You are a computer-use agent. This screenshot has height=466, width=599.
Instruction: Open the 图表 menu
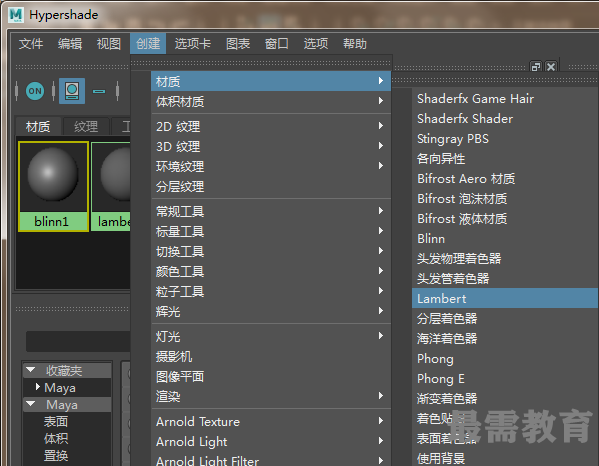[x=238, y=44]
